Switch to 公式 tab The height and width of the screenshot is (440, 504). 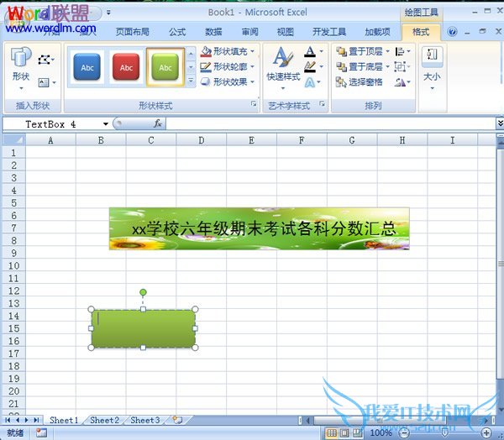(x=177, y=32)
